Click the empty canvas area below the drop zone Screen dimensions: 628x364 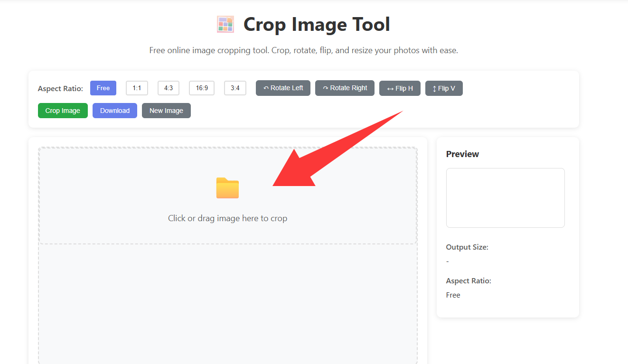[x=228, y=304]
